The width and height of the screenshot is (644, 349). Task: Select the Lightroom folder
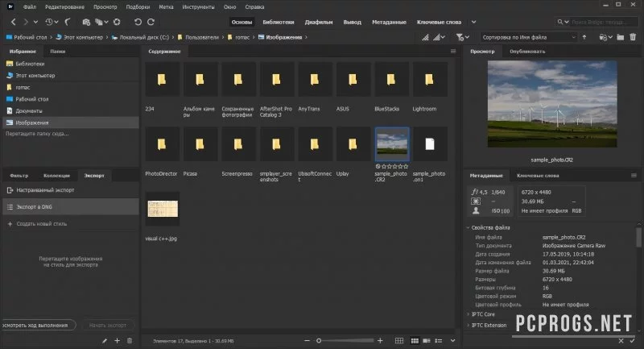429,80
